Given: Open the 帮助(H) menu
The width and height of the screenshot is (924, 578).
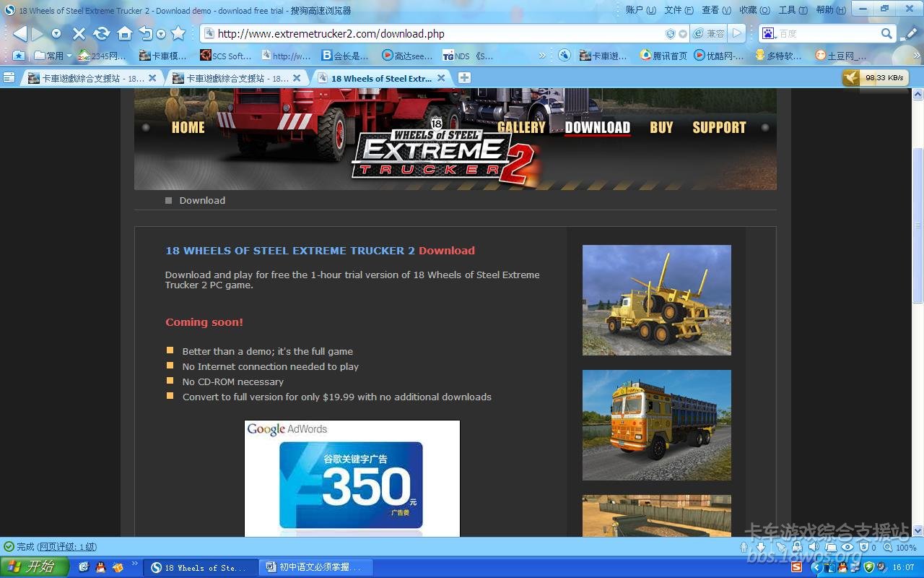Looking at the screenshot, I should pyautogui.click(x=830, y=10).
